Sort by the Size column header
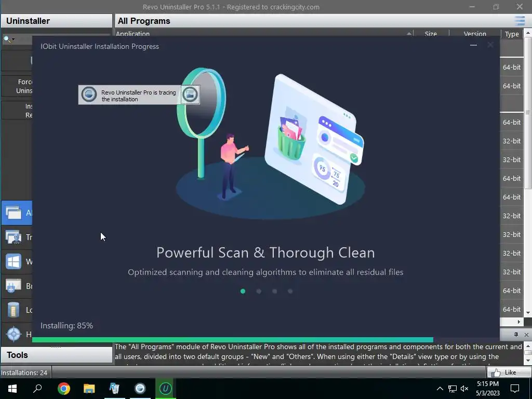Screen dimensions: 532x399 (431, 34)
